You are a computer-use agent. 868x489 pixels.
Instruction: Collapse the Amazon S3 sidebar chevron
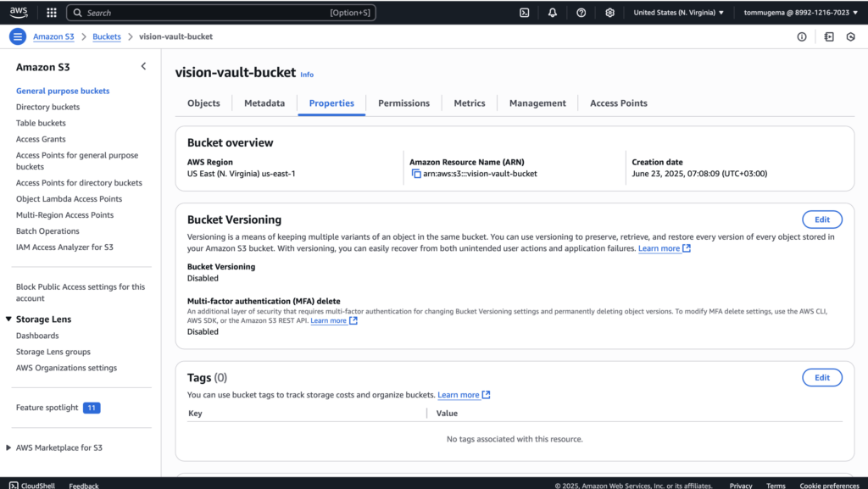[x=143, y=66]
